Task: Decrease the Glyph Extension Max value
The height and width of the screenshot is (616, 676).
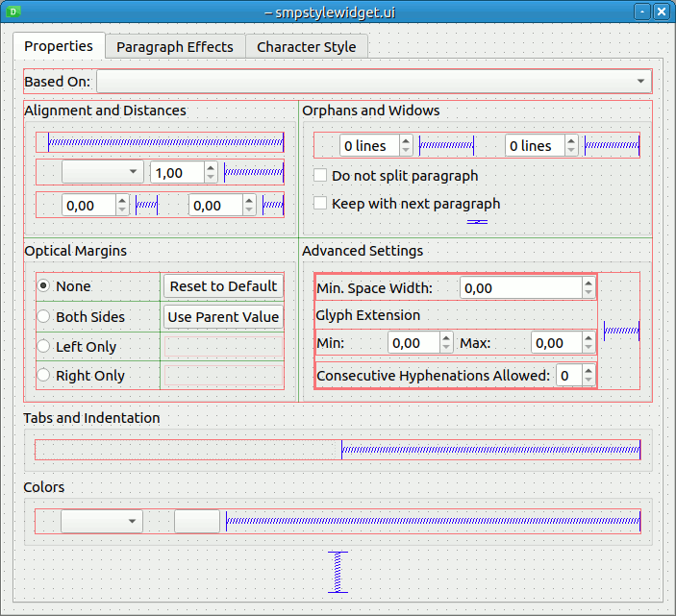Action: 588,348
